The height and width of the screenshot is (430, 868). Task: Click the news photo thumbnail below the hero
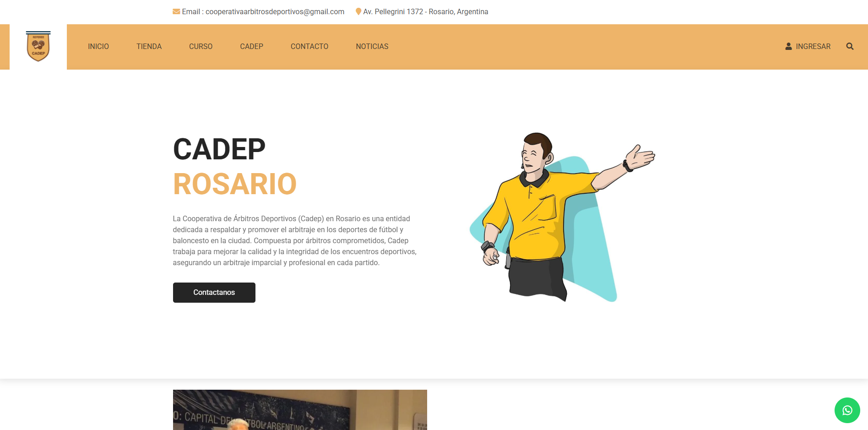(x=300, y=409)
